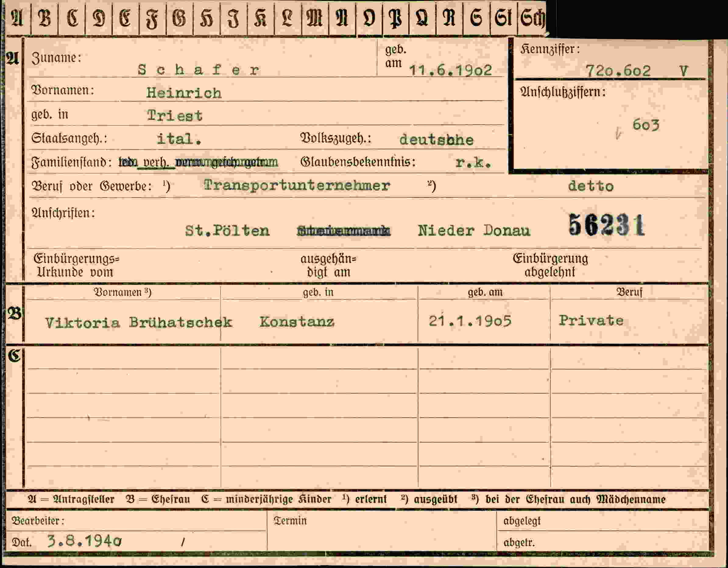Select the 'Volkszugeh.:' label
Screen dimensions: 728x568
point(336,138)
